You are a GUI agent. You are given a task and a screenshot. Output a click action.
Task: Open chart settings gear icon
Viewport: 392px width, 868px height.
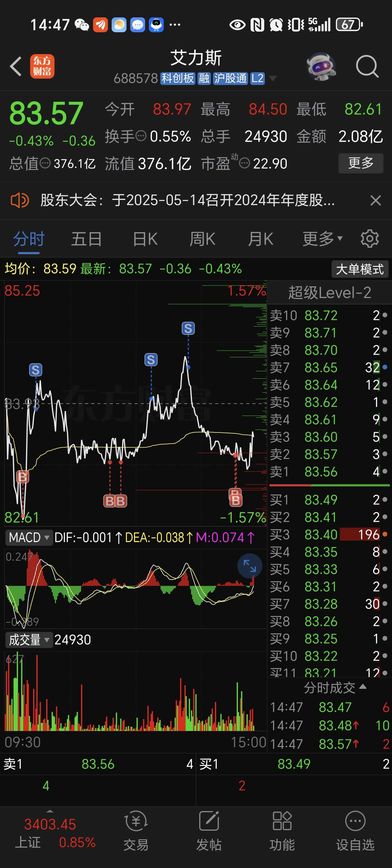pos(370,239)
